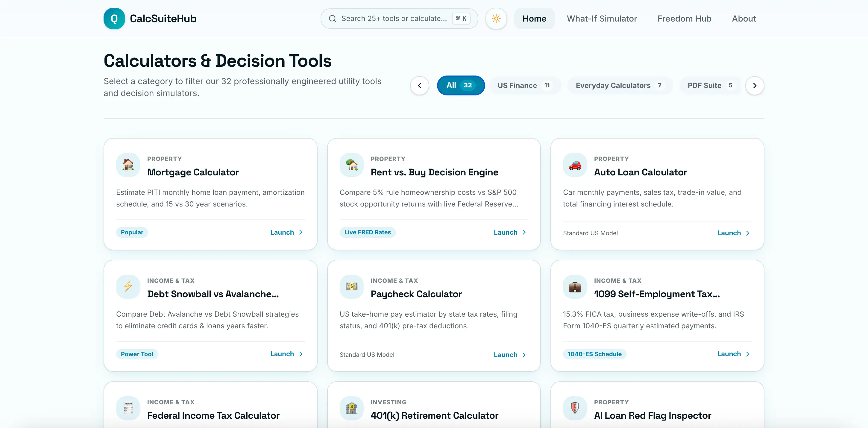Click the CalcSuiteHub brand name
This screenshot has height=428, width=868.
coord(163,19)
